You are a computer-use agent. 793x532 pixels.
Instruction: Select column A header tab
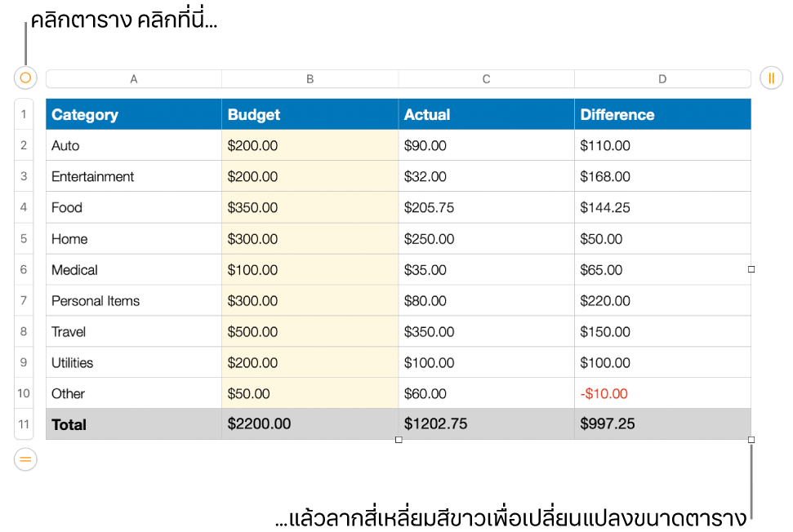point(134,79)
